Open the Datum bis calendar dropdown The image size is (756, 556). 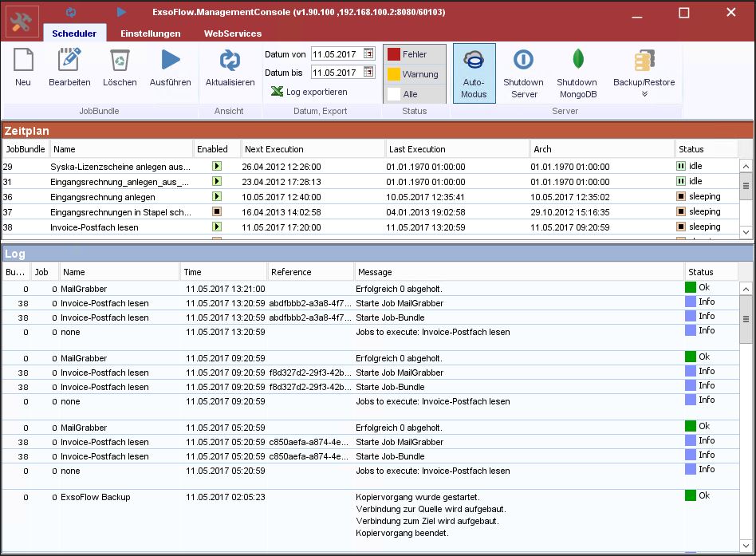tap(368, 73)
